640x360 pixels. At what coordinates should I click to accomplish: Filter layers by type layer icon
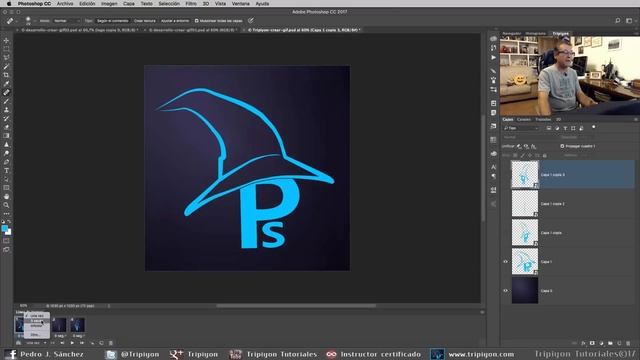565,128
